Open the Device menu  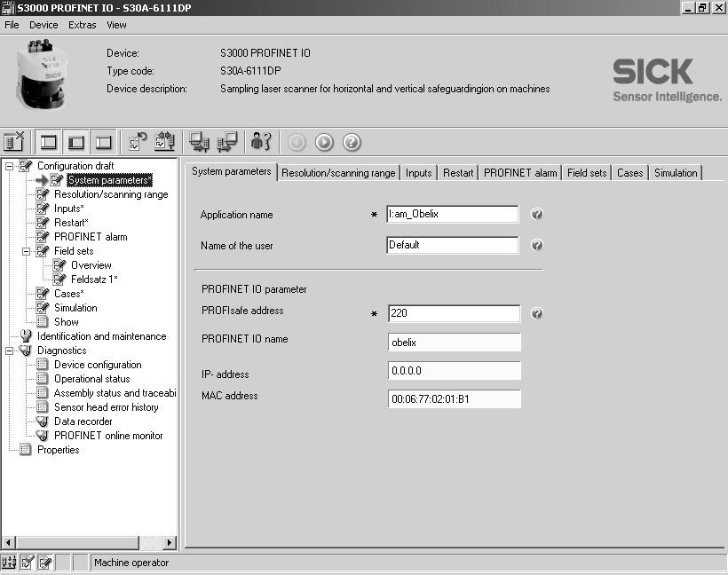pos(44,25)
